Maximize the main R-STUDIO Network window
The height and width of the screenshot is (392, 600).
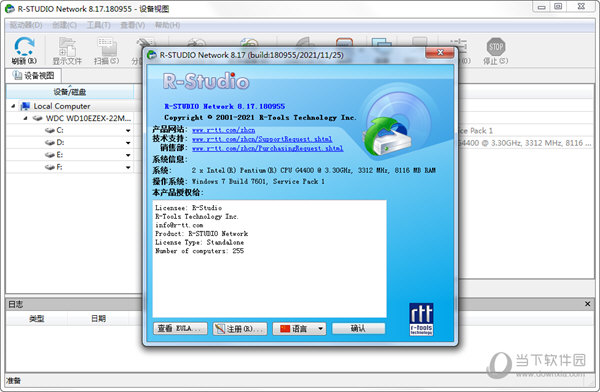click(x=558, y=7)
